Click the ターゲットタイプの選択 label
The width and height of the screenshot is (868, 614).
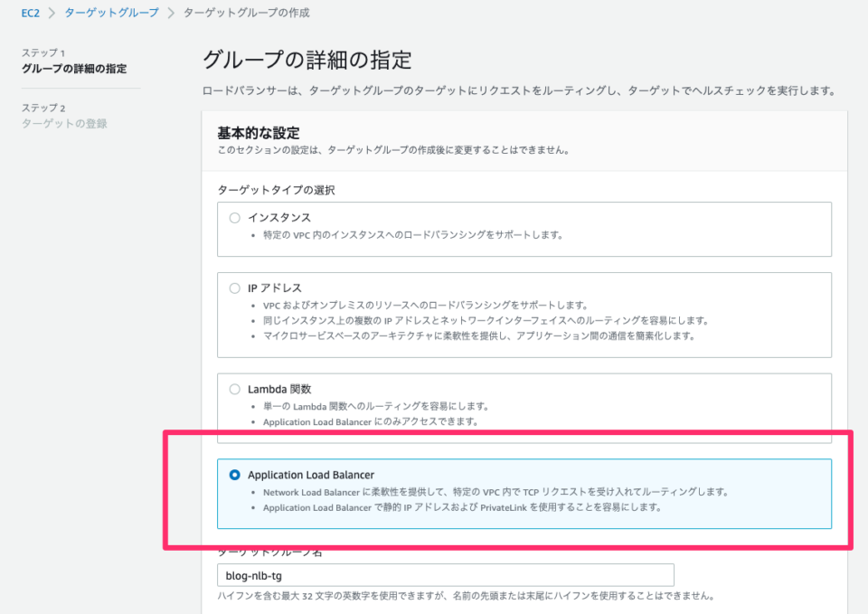tap(277, 191)
